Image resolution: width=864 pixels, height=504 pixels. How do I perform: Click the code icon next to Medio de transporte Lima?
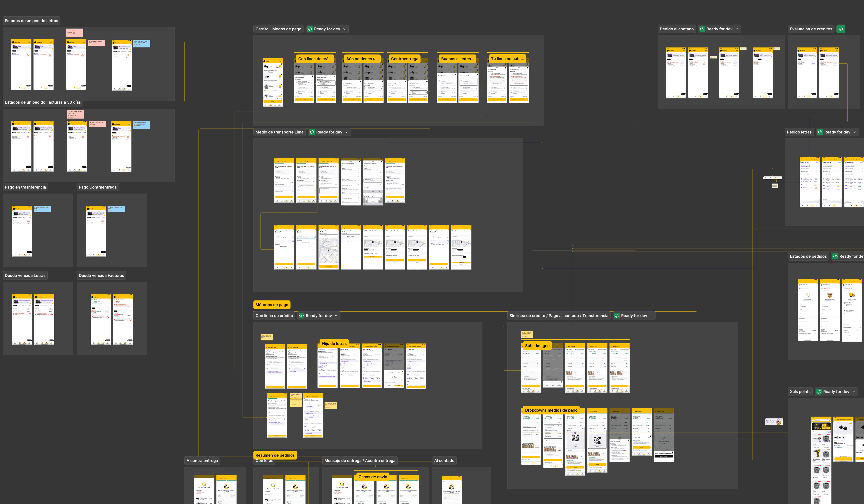[312, 132]
